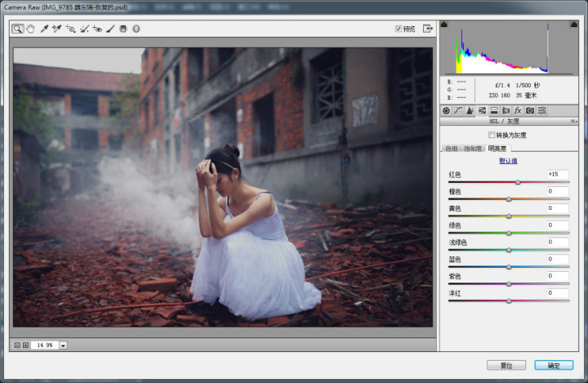Open the HSL panel options menu
Screen dimensions: 588x383
[x=574, y=121]
